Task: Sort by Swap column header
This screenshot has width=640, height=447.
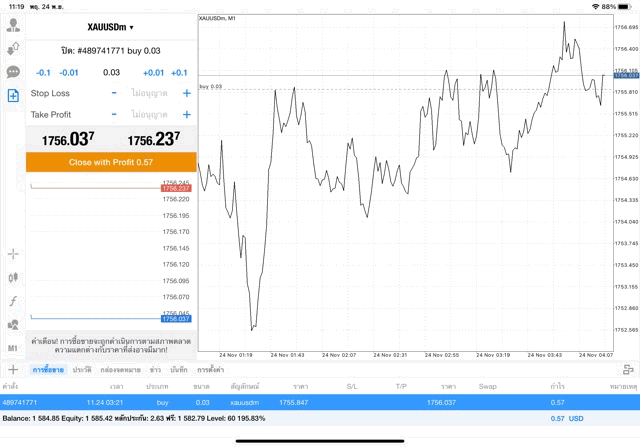Action: (x=487, y=386)
